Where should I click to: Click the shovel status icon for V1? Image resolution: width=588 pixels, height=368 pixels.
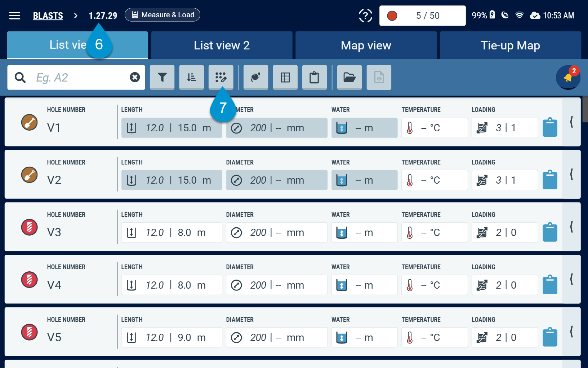[30, 122]
